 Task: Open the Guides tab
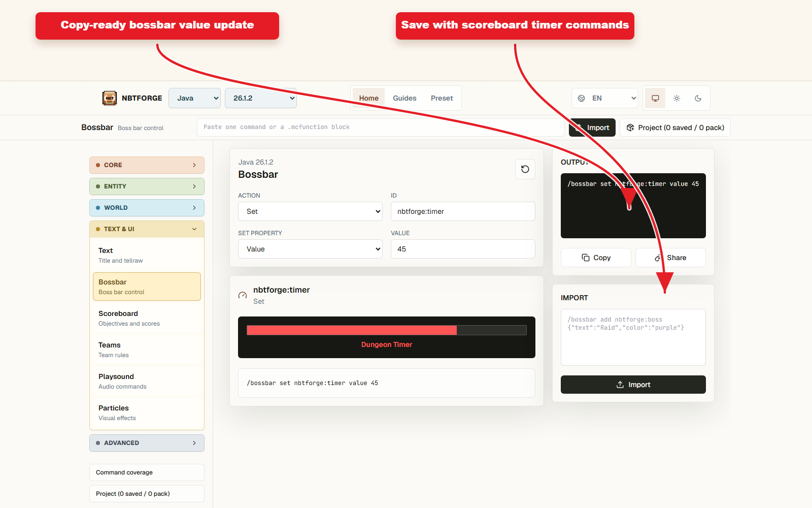click(x=404, y=98)
